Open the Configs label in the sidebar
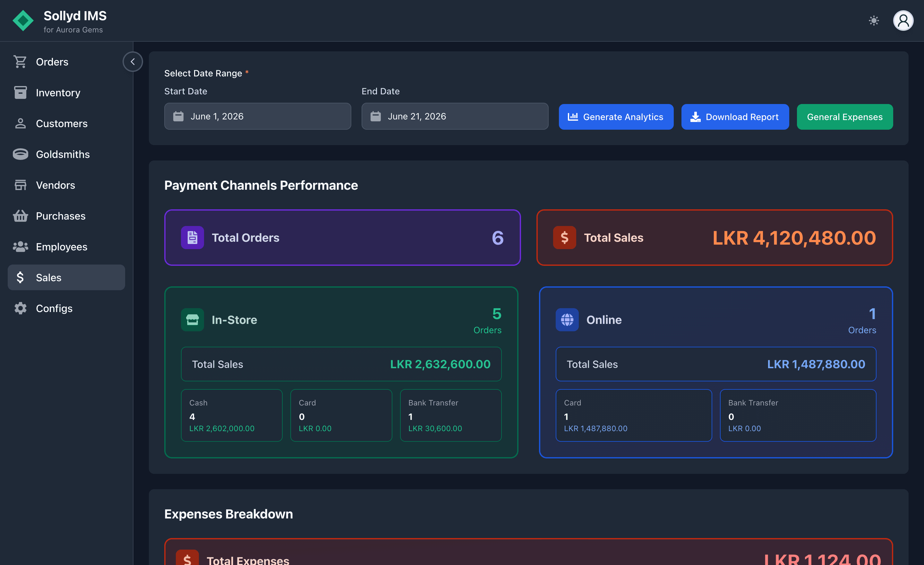924x565 pixels. [x=54, y=309]
